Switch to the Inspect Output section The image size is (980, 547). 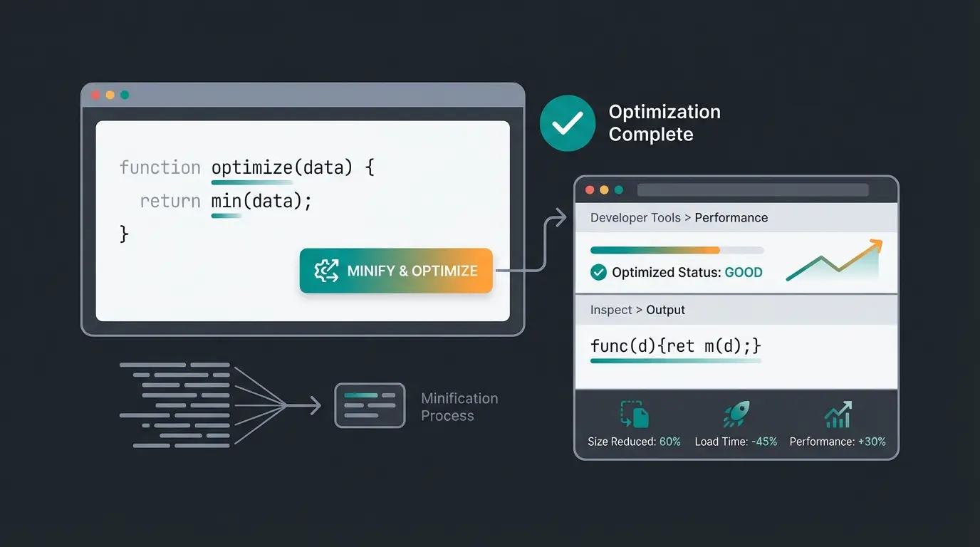(x=665, y=310)
